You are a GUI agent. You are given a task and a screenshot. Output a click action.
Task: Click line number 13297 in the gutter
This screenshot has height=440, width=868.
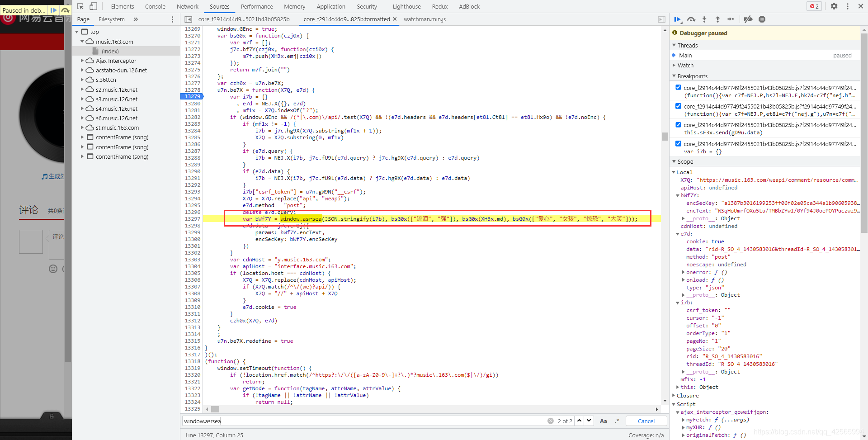pyautogui.click(x=192, y=219)
